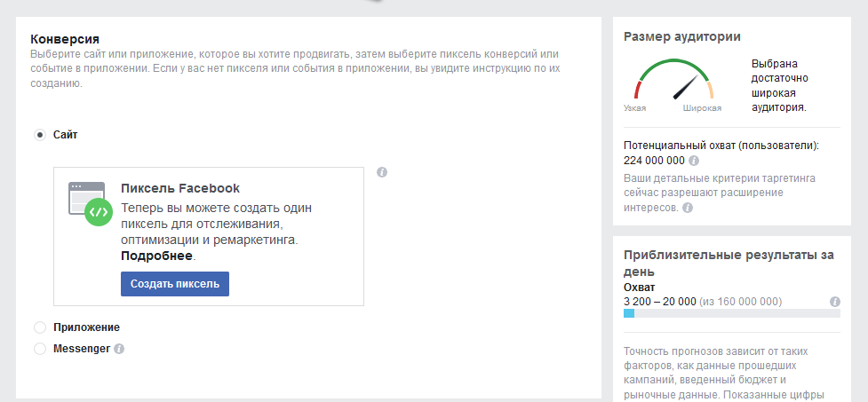Click Выбрана достаточно широкая аудитория text

pos(780,86)
